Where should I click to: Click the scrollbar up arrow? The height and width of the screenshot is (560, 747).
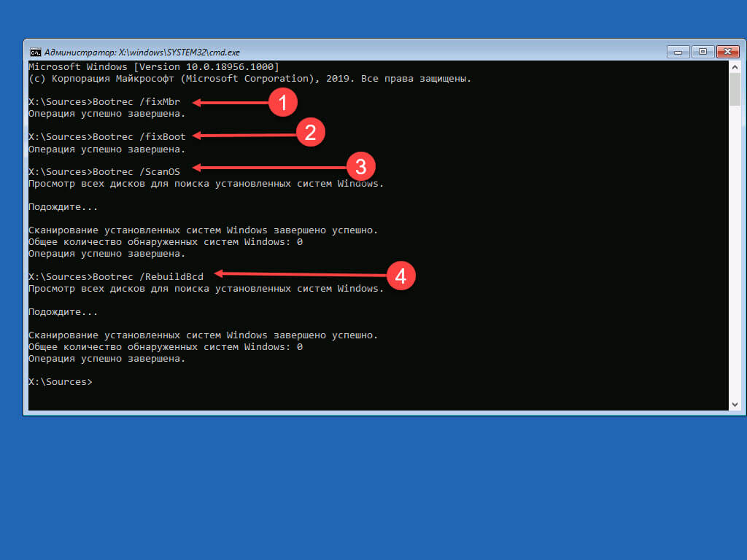tap(735, 67)
